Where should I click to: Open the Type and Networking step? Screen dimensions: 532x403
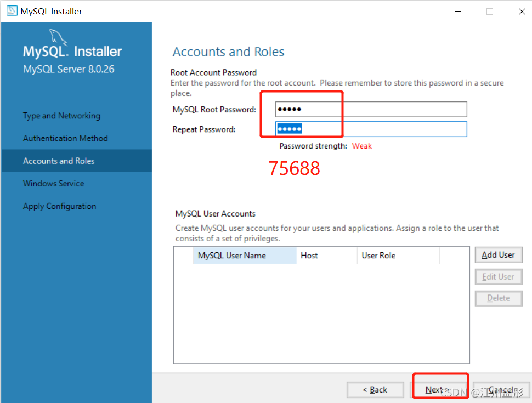62,116
